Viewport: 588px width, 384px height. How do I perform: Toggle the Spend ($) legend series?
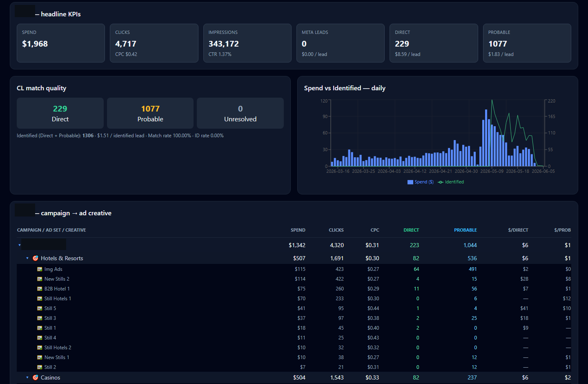tap(421, 182)
